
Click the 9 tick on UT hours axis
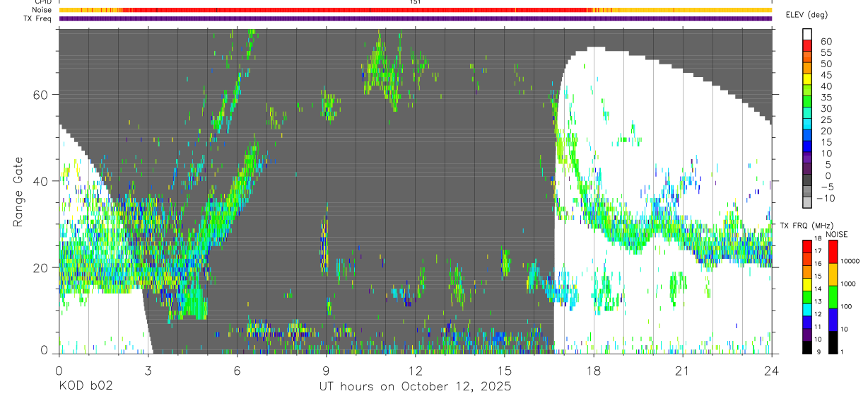click(327, 370)
